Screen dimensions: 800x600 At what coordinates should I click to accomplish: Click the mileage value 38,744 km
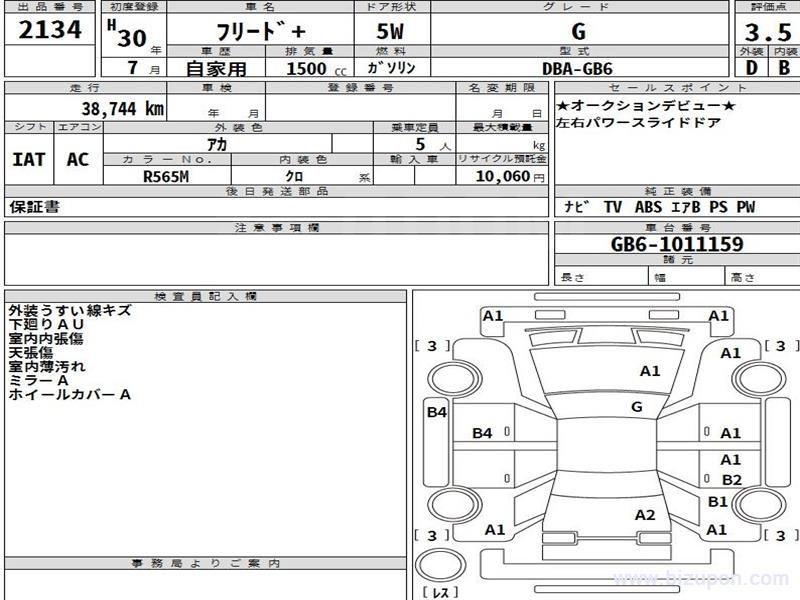[x=120, y=109]
